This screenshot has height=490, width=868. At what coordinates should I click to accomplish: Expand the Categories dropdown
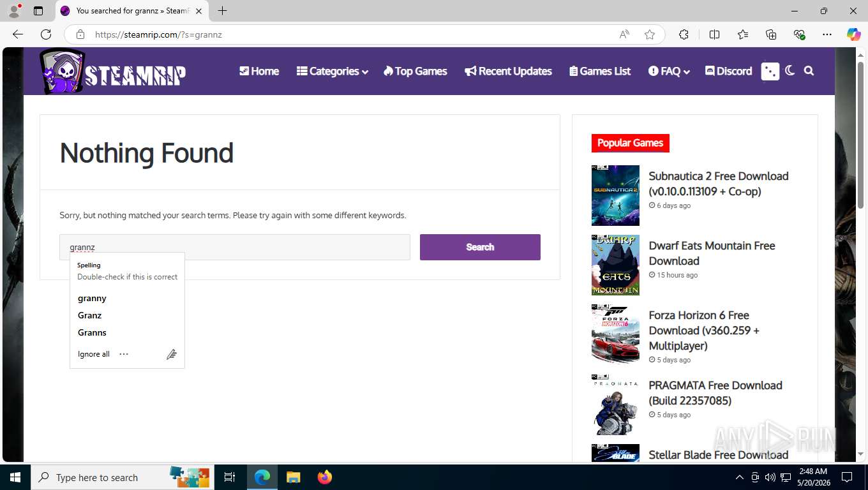333,71
